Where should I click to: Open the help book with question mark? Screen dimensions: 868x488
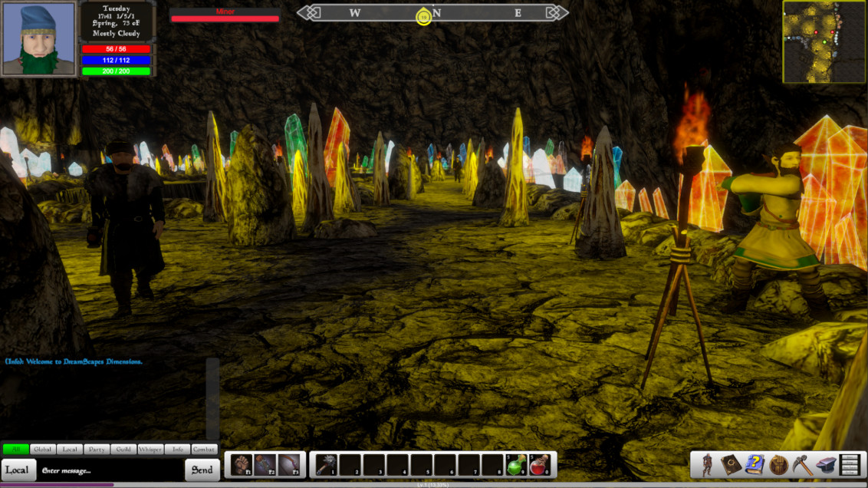coord(753,464)
